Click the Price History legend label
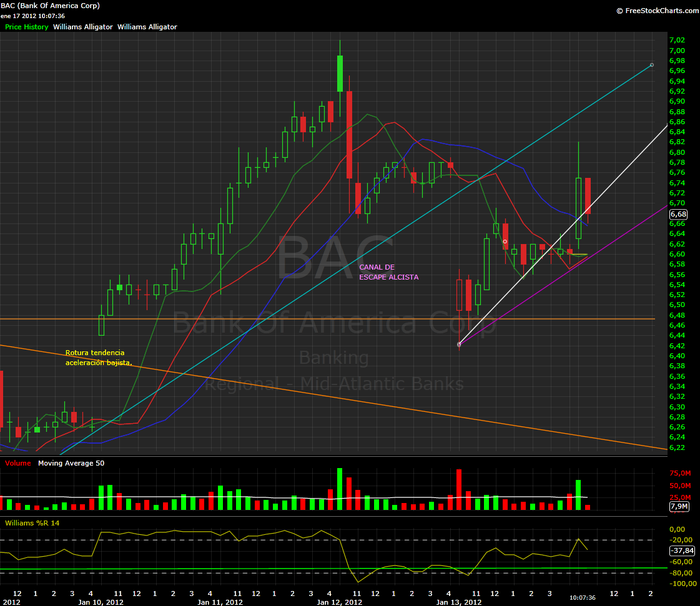The width and height of the screenshot is (700, 606). 26,27
